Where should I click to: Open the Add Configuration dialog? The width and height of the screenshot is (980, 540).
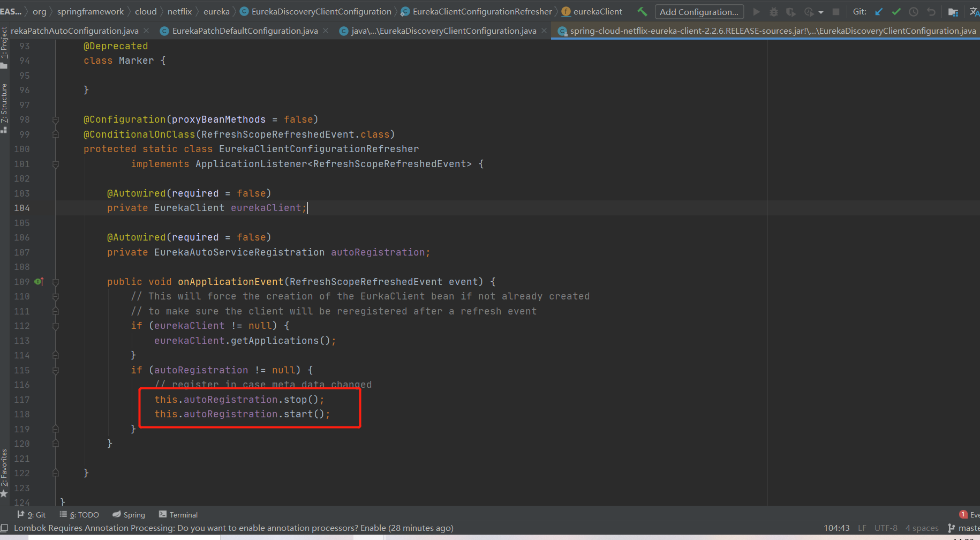699,12
